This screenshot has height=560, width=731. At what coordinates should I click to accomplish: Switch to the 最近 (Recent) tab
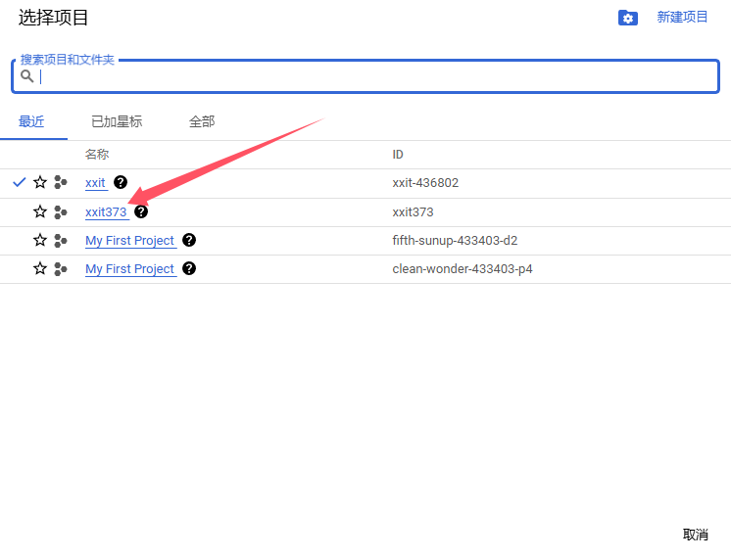[31, 121]
